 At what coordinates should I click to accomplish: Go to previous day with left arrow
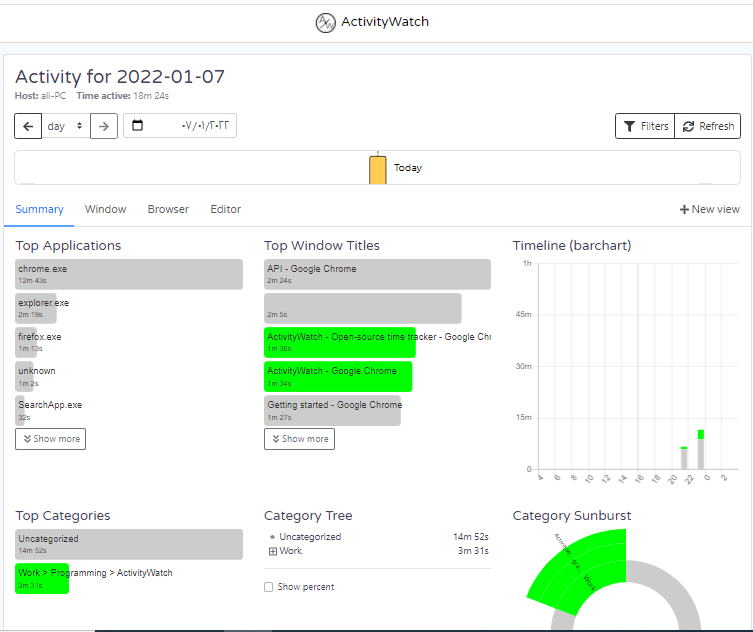[28, 126]
